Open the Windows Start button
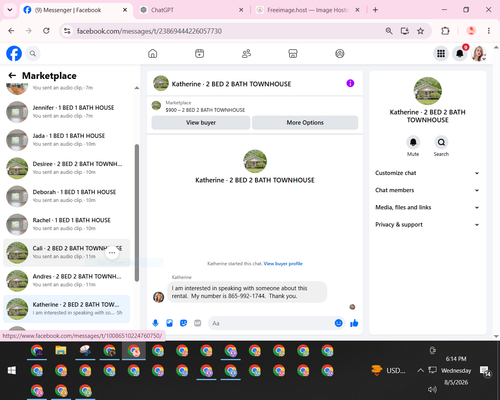This screenshot has width=500, height=400. pos(12,370)
